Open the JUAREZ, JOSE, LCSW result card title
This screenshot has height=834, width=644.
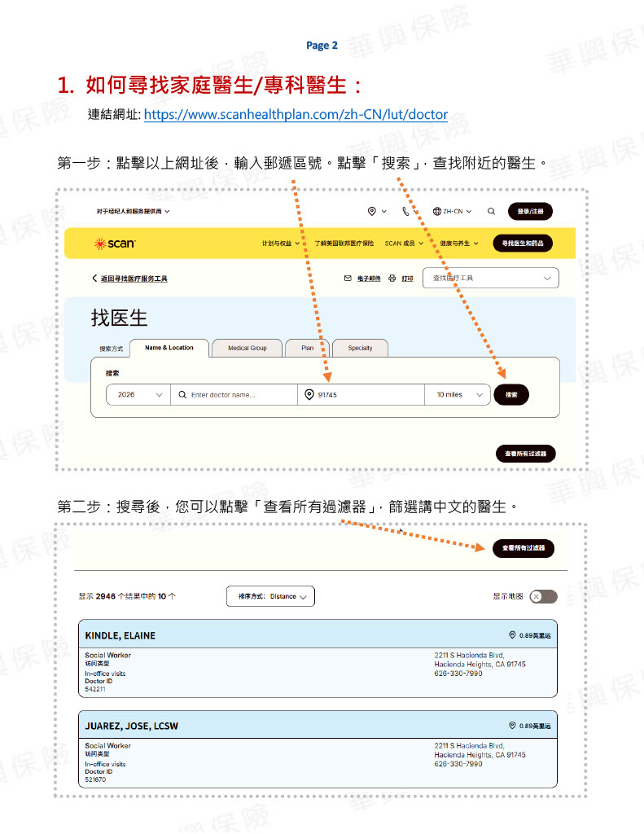(131, 726)
